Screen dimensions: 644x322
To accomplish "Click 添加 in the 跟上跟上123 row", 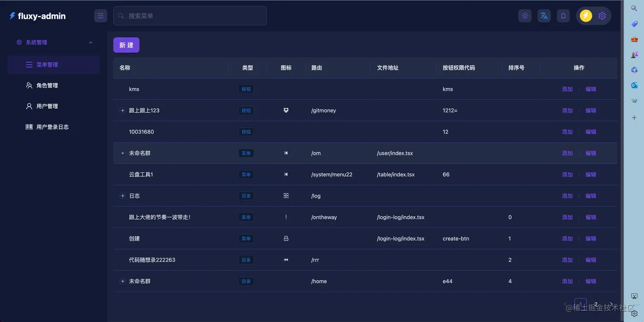I will (x=567, y=110).
